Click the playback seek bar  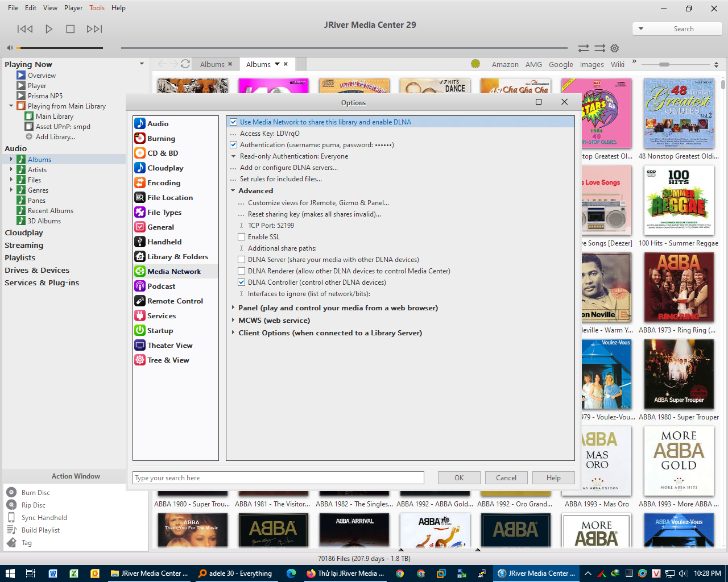point(344,48)
